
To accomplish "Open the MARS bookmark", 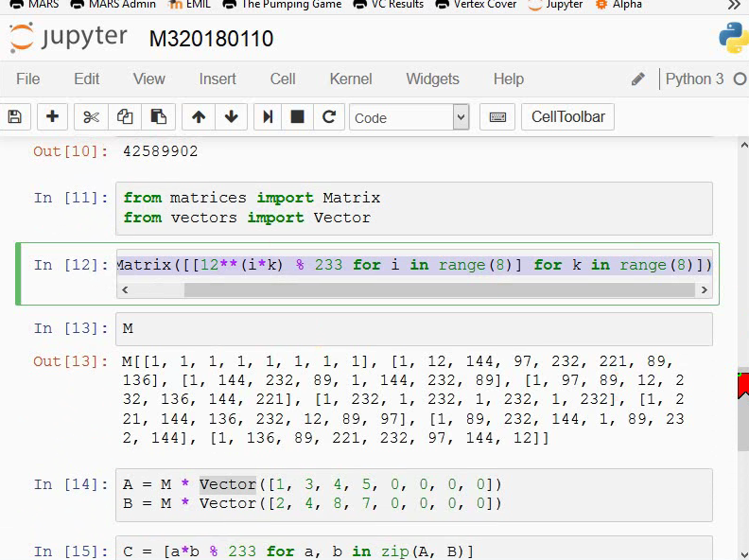I will coord(34,5).
